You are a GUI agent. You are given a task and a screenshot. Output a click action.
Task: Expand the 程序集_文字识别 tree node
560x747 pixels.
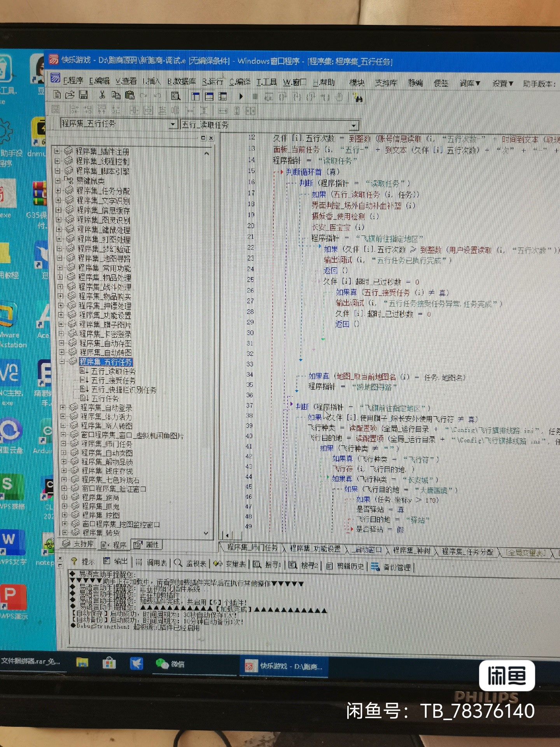pyautogui.click(x=58, y=200)
